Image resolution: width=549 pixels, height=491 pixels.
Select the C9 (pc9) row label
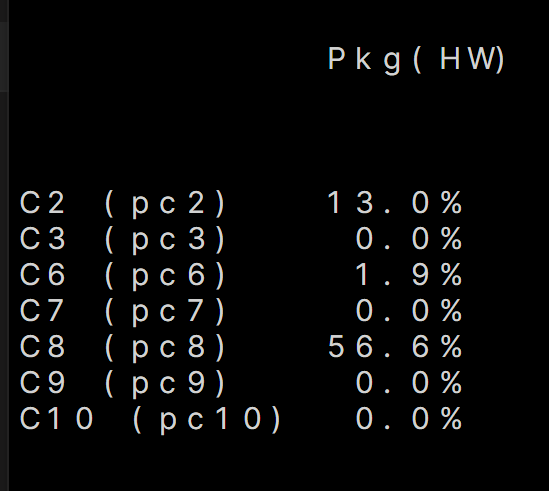pos(122,384)
